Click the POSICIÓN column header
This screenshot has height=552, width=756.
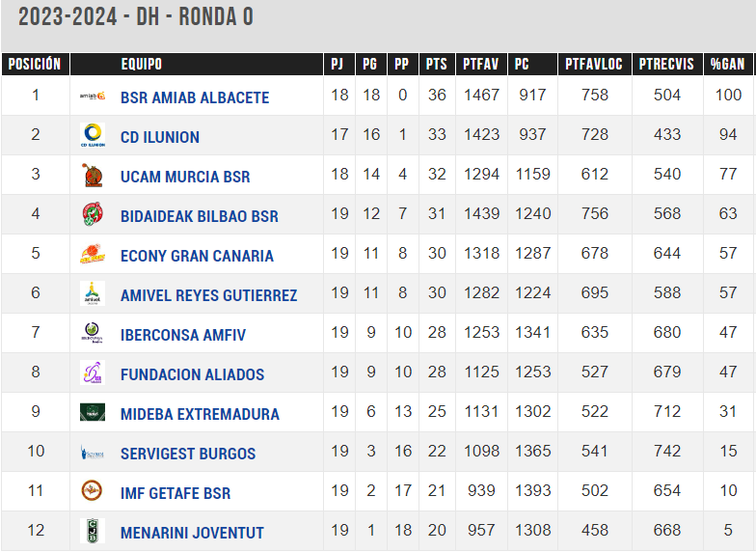(35, 64)
